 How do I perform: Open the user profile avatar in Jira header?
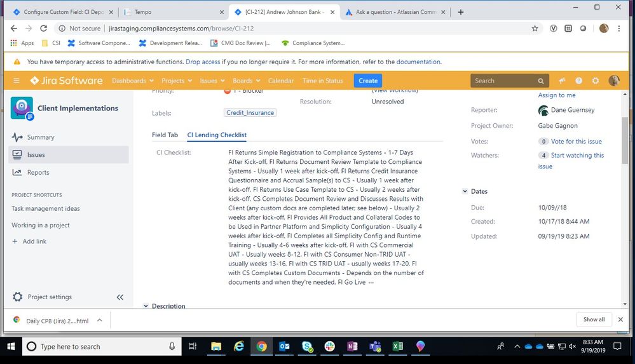click(x=614, y=81)
